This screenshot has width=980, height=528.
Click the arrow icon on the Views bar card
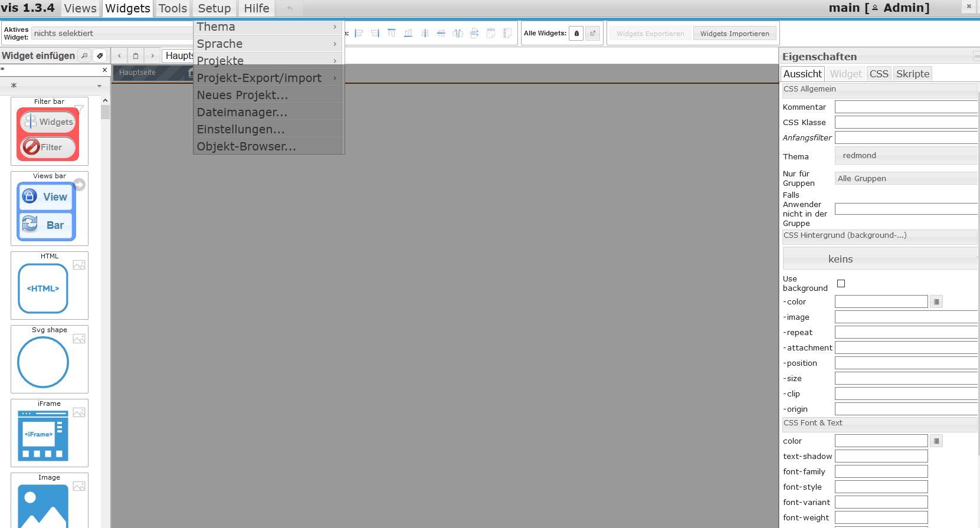tap(79, 185)
